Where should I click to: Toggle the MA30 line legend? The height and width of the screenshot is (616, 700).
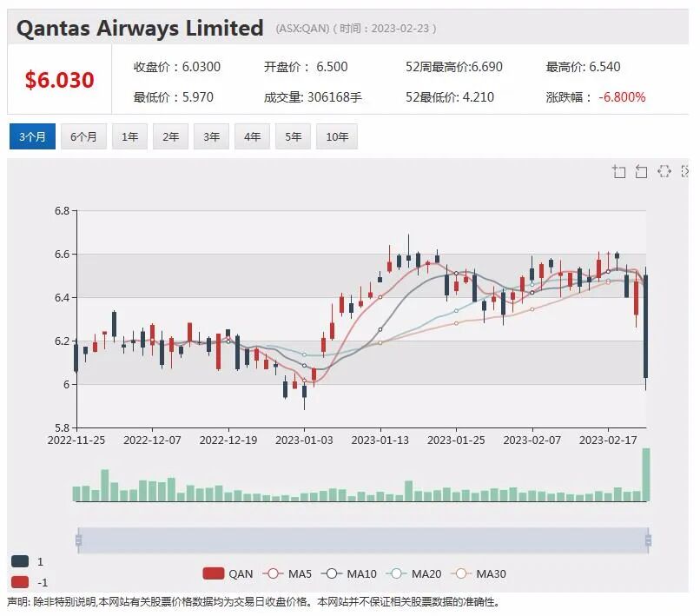[x=479, y=573]
